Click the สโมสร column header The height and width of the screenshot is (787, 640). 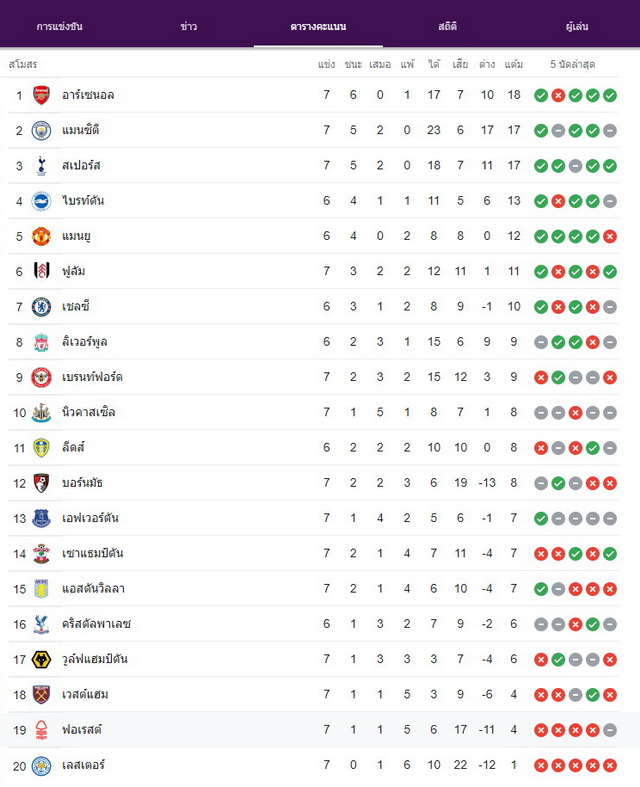point(23,64)
